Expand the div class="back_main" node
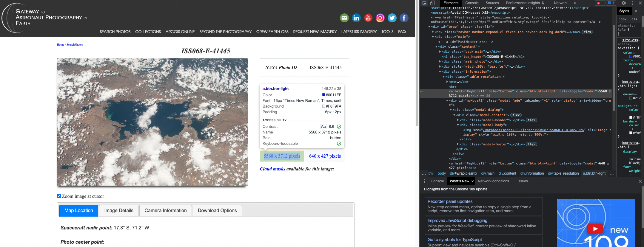 coord(440,52)
